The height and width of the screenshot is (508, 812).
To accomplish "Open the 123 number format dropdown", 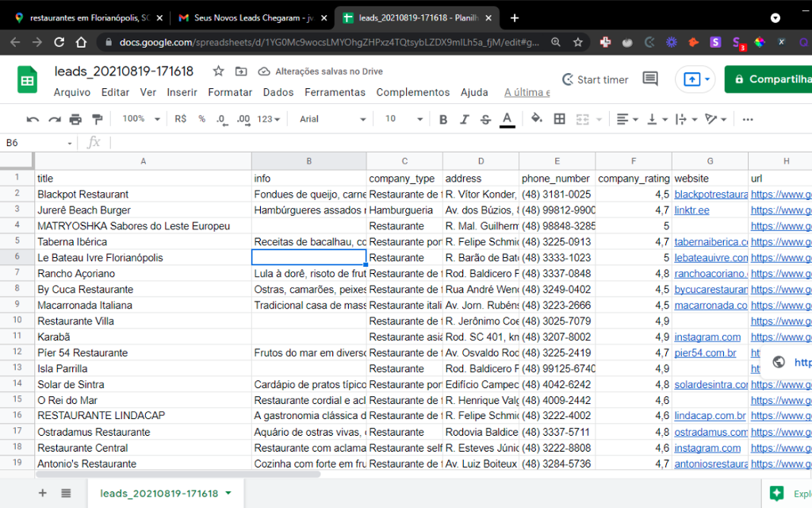I will coord(268,119).
